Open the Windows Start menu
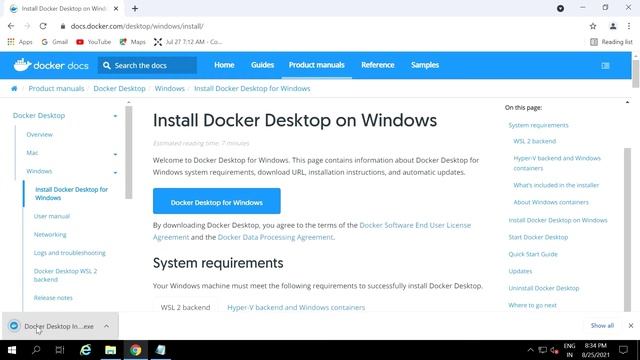This screenshot has height=360, width=640. 12,350
